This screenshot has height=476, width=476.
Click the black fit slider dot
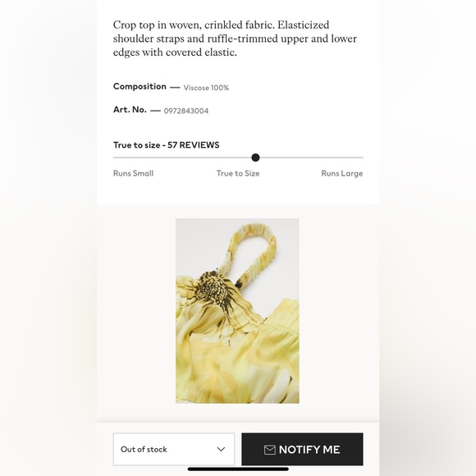[x=255, y=158]
